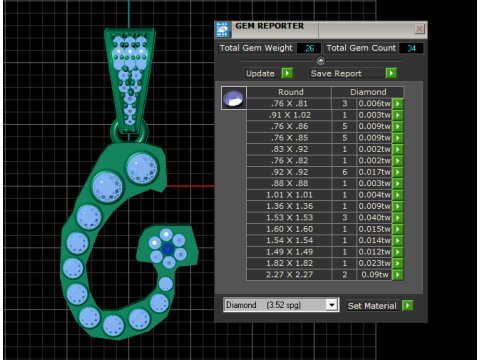480x360 pixels.
Task: Click the green arrow for row 1.82 X 1.82
Action: (398, 263)
